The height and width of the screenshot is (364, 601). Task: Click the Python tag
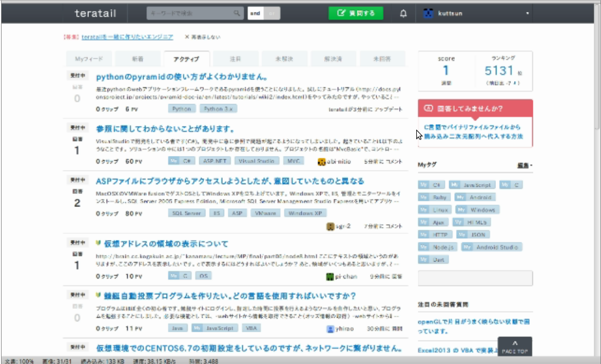pos(182,109)
